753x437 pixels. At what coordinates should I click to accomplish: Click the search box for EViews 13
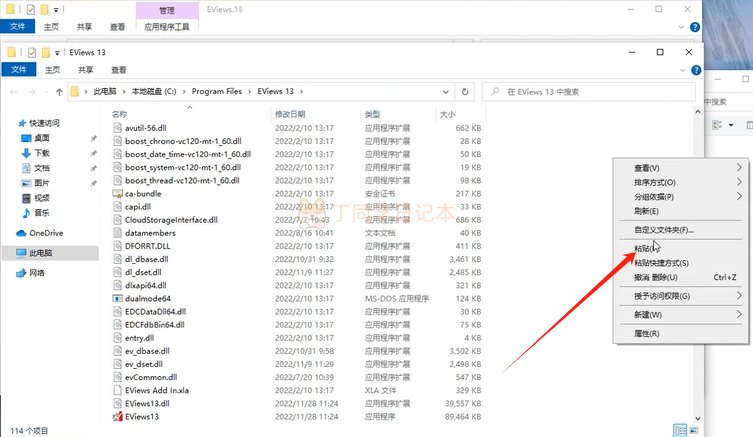tap(589, 91)
